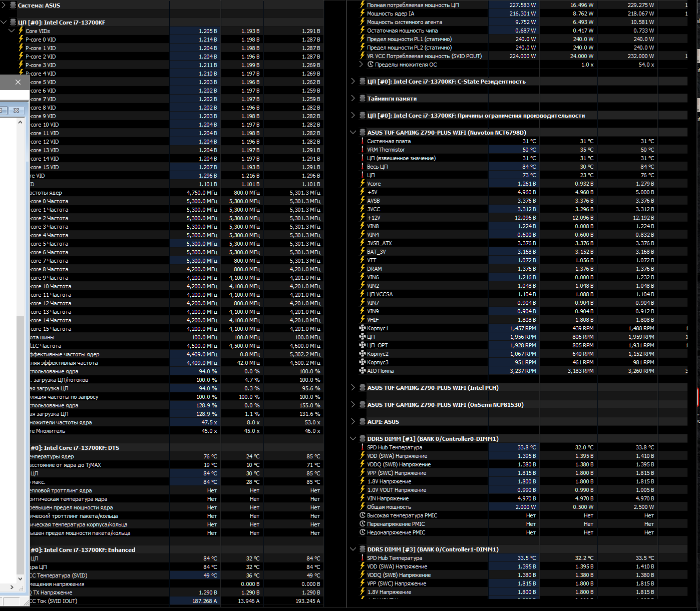Expand the Intel PCH sensor group

pos(353,387)
